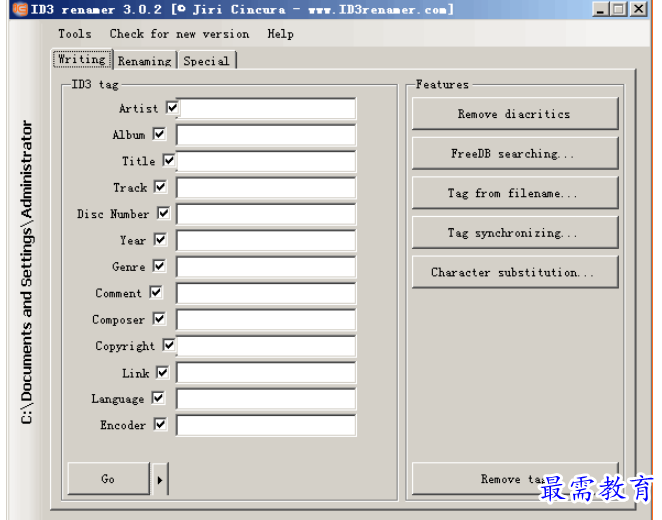Uncheck the Album checkbox

tap(159, 134)
